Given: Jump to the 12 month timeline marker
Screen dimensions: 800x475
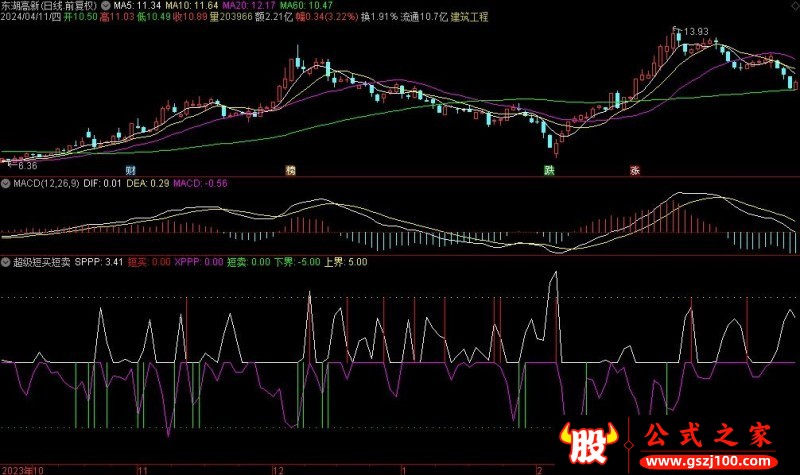Looking at the screenshot, I should point(278,470).
